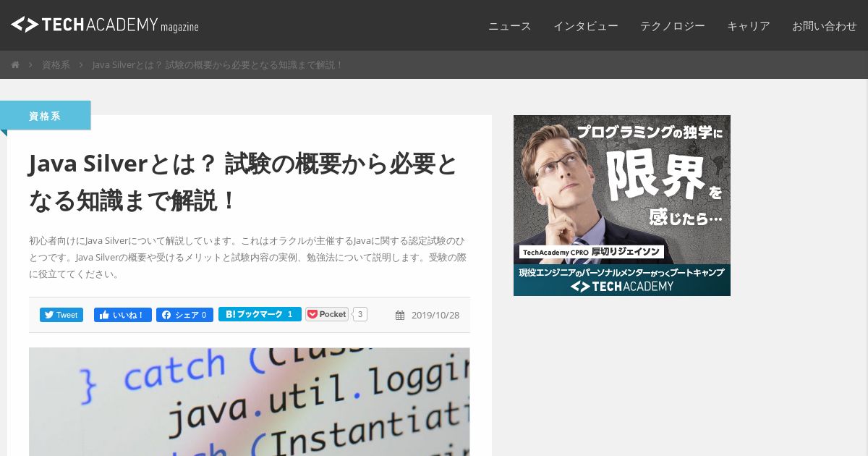868x456 pixels.
Task: Click the calendar icon beside 2019/10/28
Action: (x=400, y=315)
